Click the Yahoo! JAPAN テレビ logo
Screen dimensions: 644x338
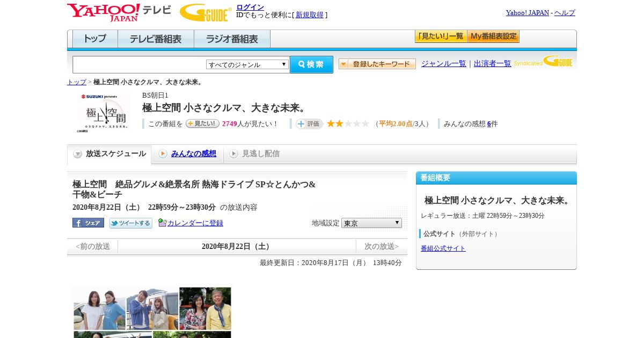[119, 13]
